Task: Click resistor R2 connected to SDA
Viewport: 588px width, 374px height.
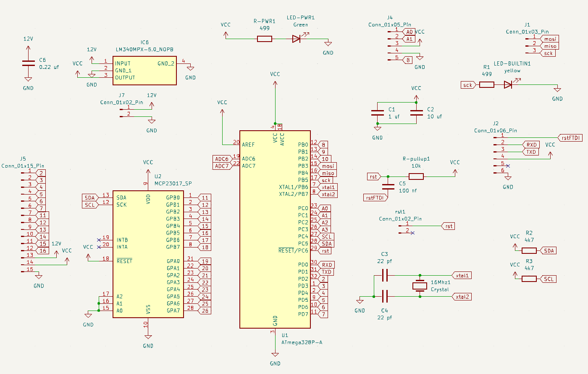Action: [529, 250]
